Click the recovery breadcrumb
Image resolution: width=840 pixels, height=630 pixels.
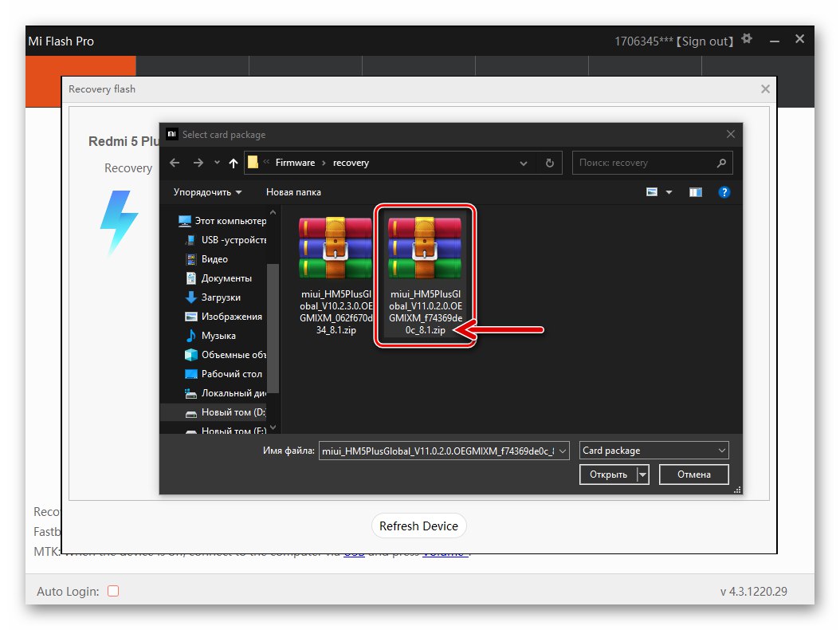(351, 163)
